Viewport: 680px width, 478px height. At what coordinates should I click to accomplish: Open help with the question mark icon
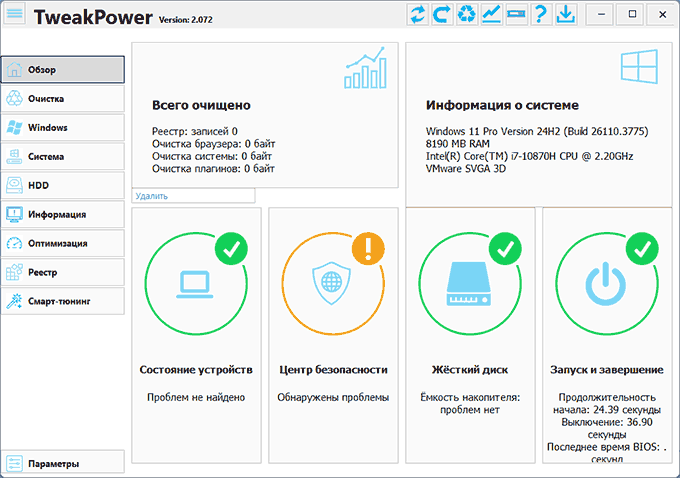541,14
